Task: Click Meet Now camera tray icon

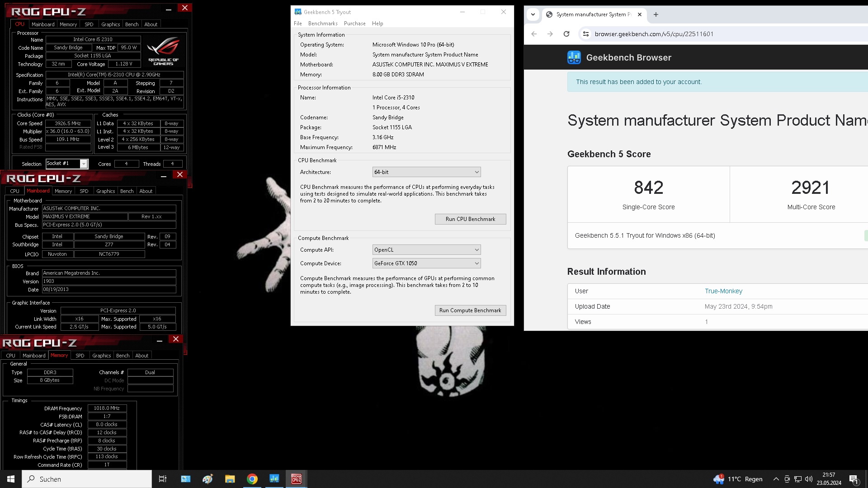Action: pos(787,479)
